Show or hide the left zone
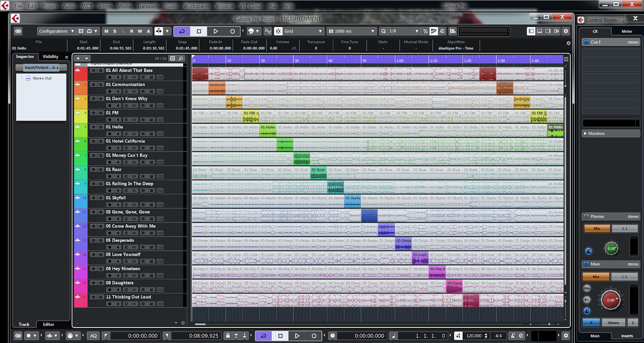 (x=531, y=31)
